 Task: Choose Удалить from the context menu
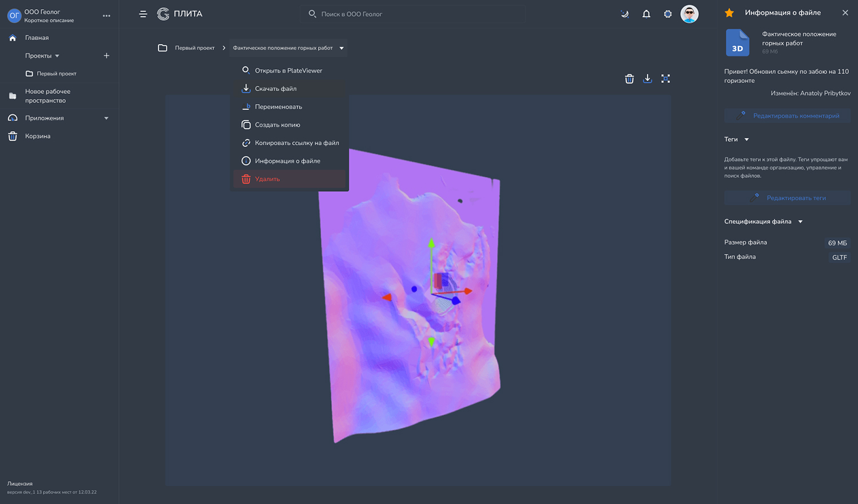click(x=289, y=179)
